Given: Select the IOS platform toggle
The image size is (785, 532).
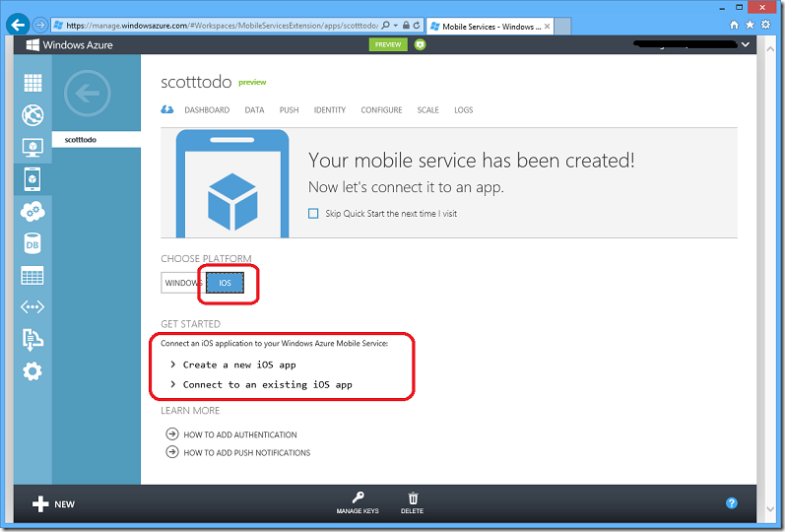Looking at the screenshot, I should [x=226, y=283].
